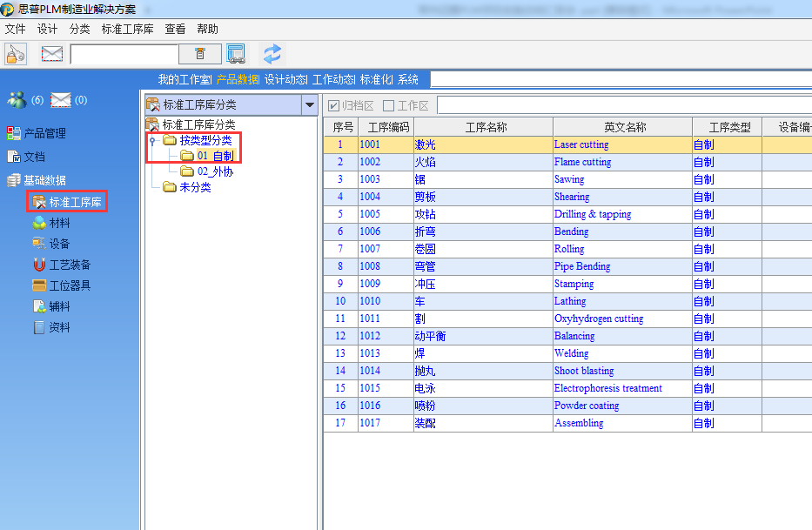Open 工艺装备 with the magnet icon

click(70, 265)
